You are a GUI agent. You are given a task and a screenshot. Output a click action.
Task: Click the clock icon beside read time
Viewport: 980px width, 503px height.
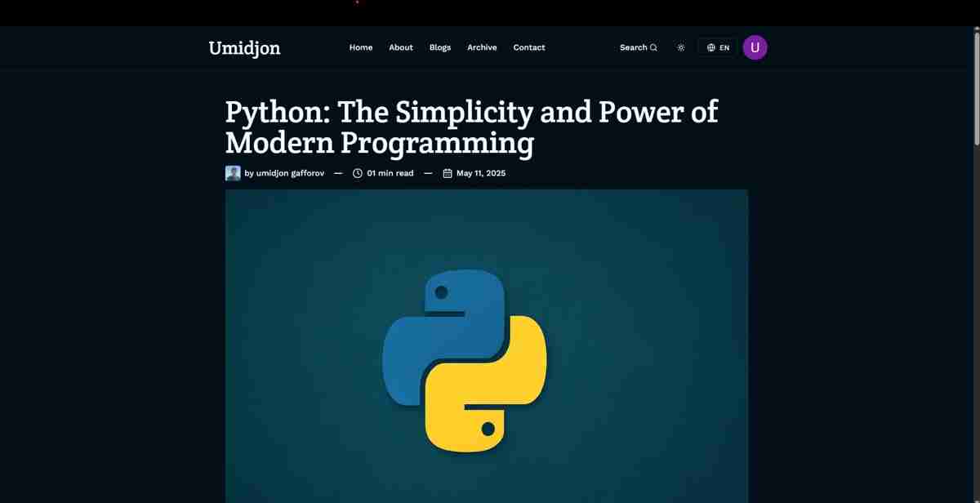[x=358, y=173]
